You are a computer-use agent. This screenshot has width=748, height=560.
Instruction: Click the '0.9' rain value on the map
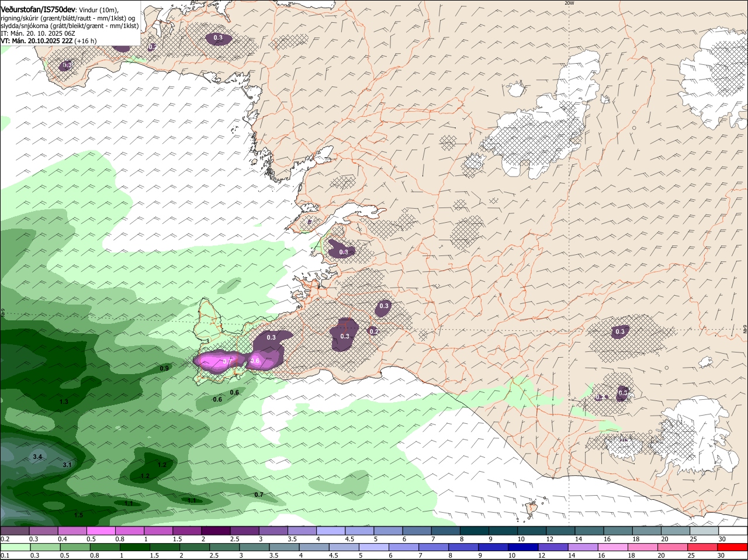pyautogui.click(x=164, y=368)
